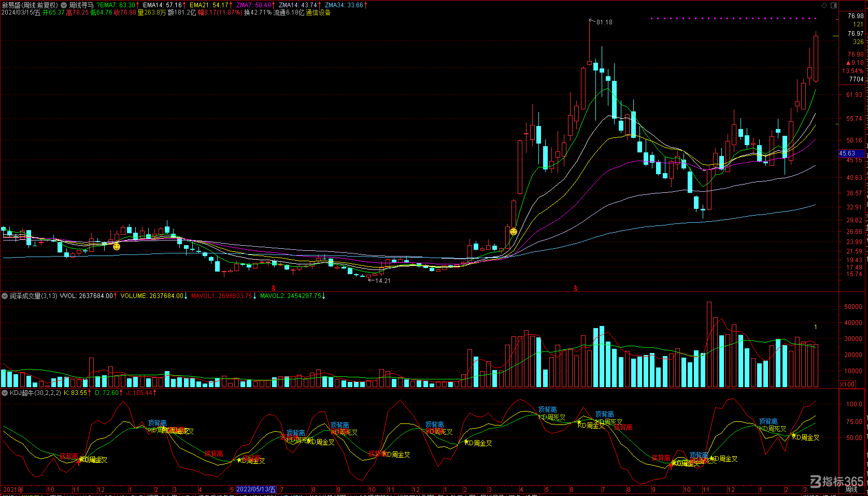
Task: Click the diamond marker icon at top right
Action: (x=824, y=5)
